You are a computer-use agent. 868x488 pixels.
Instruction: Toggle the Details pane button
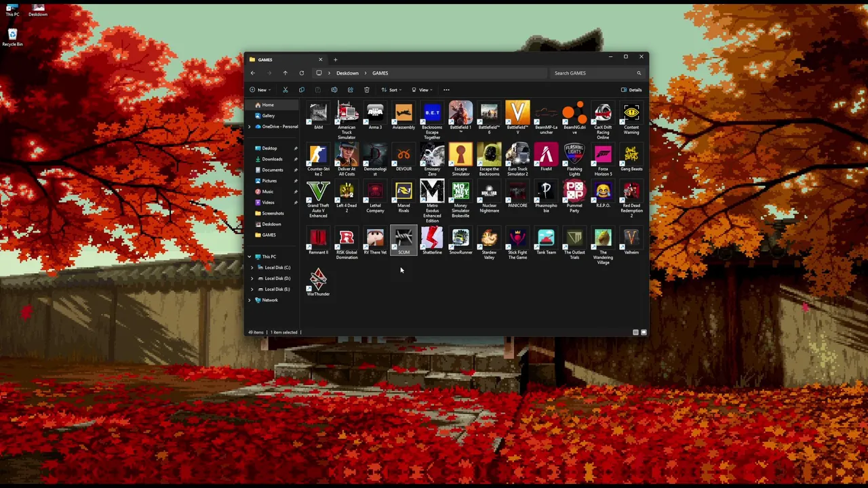point(631,89)
